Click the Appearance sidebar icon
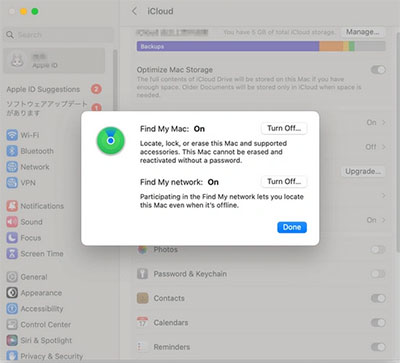 coord(12,293)
